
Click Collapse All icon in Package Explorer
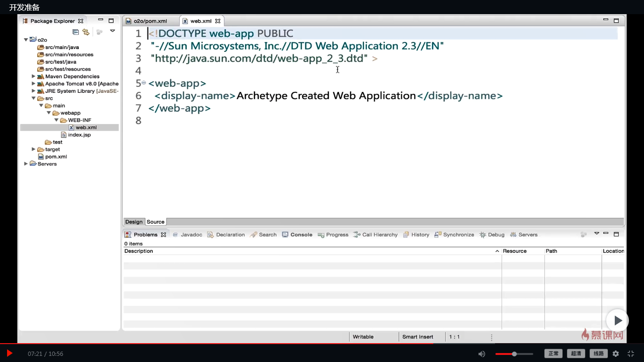pyautogui.click(x=75, y=32)
